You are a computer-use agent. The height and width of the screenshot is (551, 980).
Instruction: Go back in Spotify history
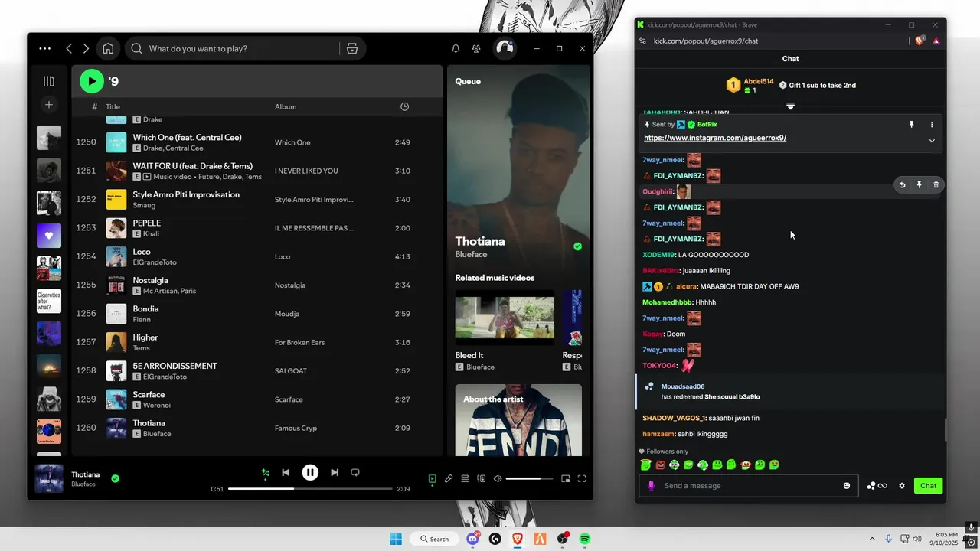(x=69, y=48)
